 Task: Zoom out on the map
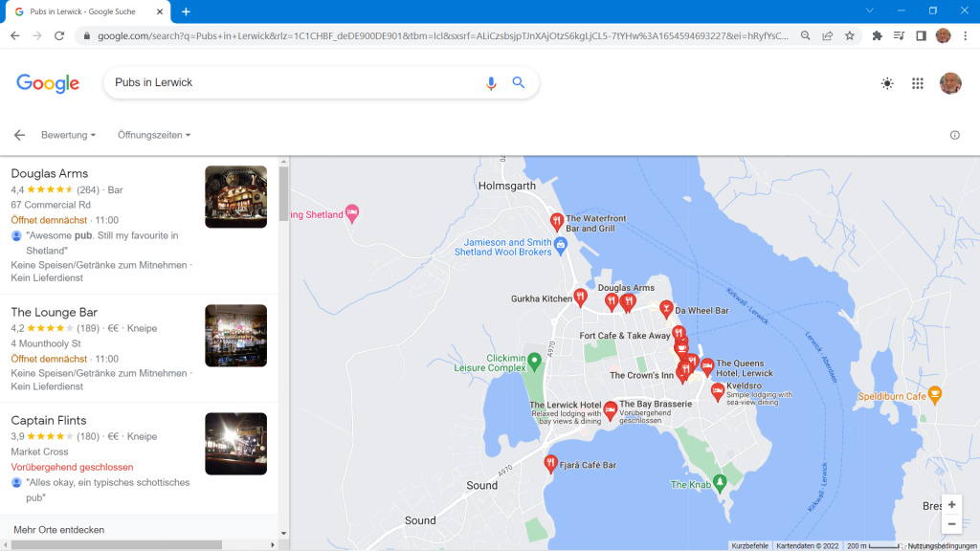tap(950, 524)
